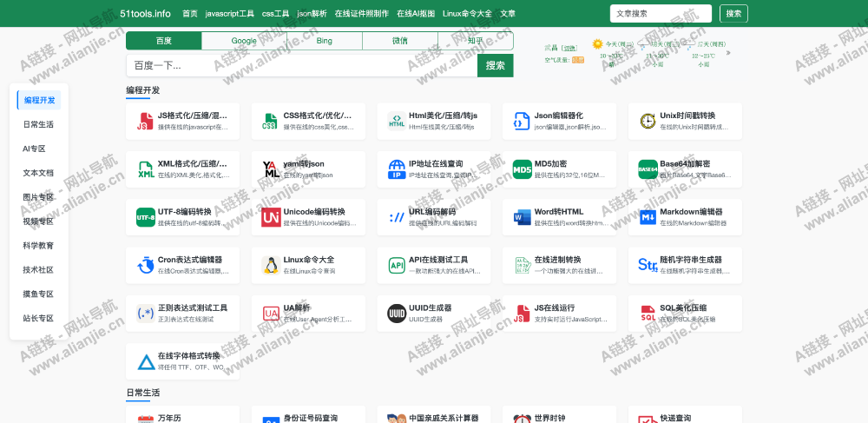Open css工具 in top navigation
Image resolution: width=868 pixels, height=423 pixels.
click(276, 13)
